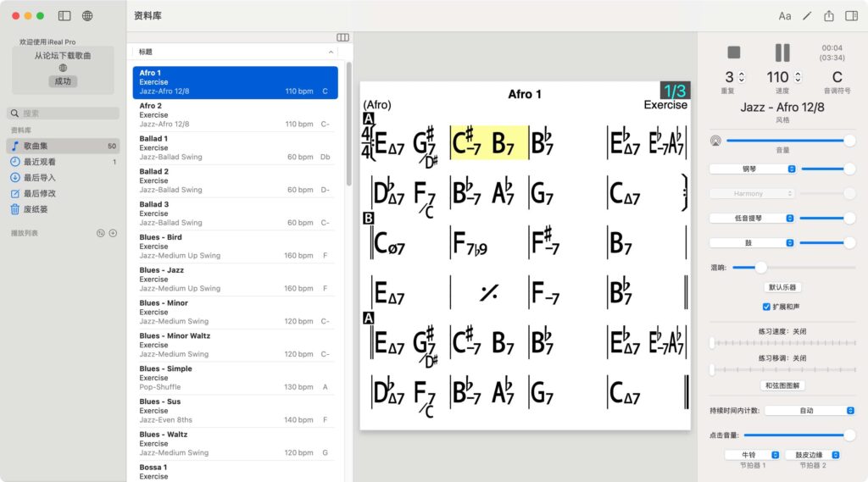Select the Blues - Waltz song
The height and width of the screenshot is (482, 868).
(x=236, y=444)
